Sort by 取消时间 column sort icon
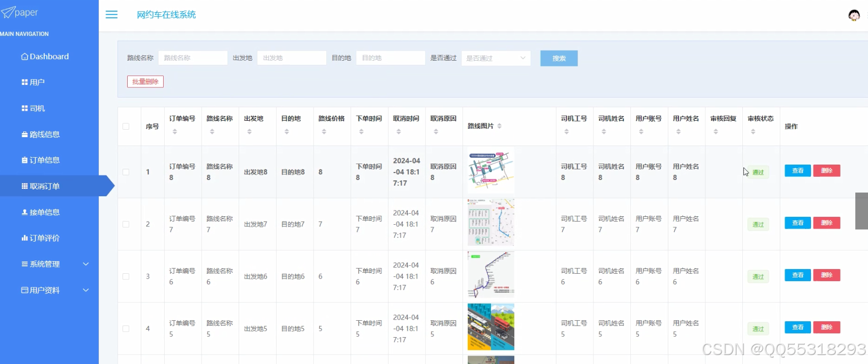This screenshot has width=868, height=364. point(399,132)
